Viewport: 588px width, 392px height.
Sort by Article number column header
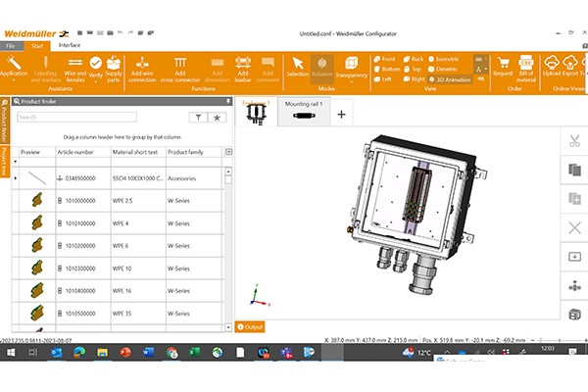coord(83,152)
